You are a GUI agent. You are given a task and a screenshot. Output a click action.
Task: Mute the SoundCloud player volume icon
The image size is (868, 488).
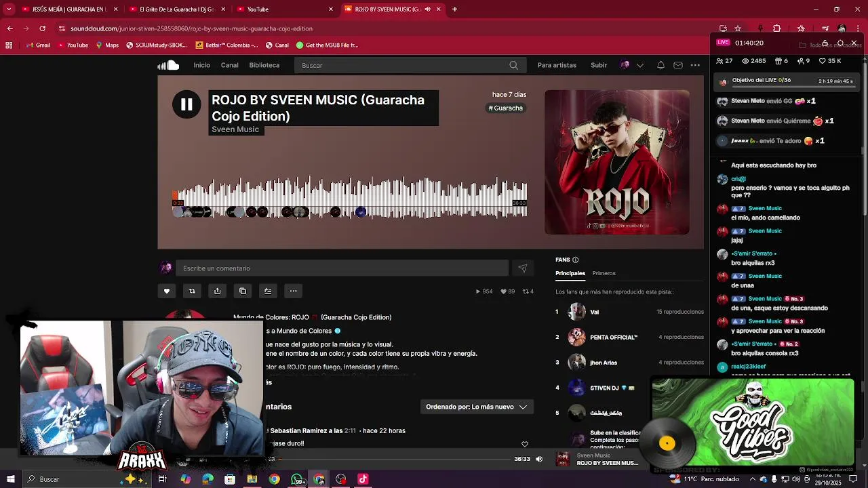tap(539, 459)
